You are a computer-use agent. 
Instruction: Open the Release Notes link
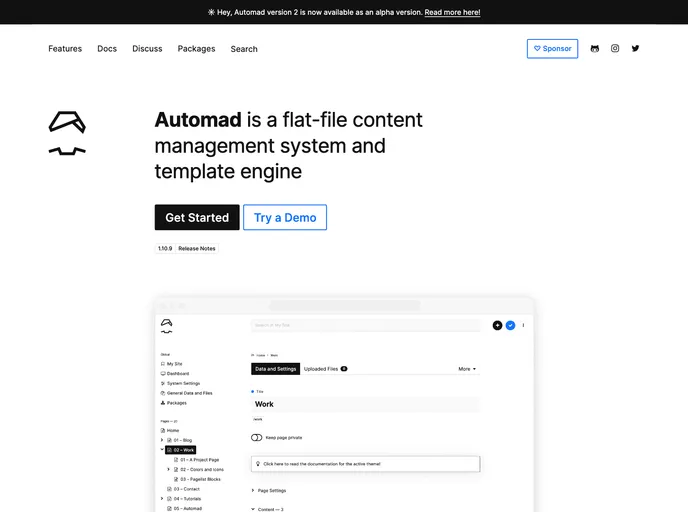pyautogui.click(x=197, y=248)
